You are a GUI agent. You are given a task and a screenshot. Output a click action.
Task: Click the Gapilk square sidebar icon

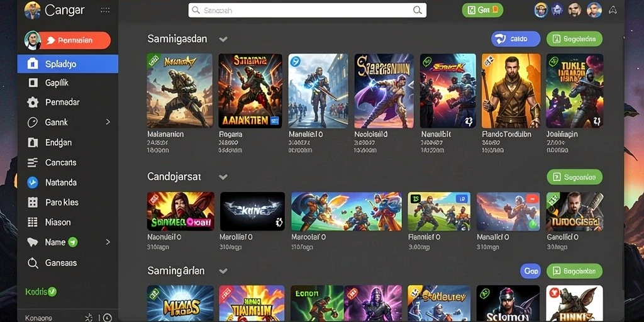[33, 83]
